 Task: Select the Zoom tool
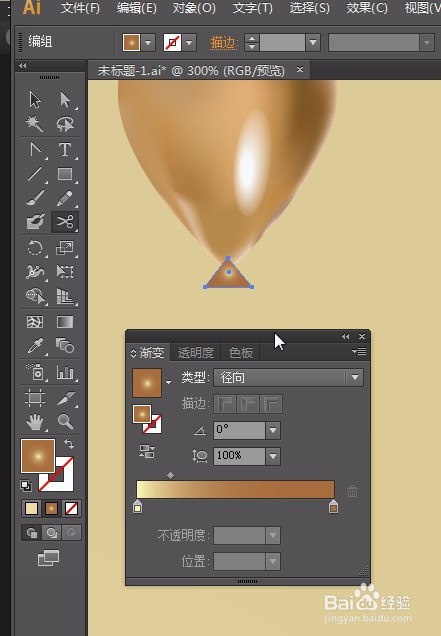point(65,422)
